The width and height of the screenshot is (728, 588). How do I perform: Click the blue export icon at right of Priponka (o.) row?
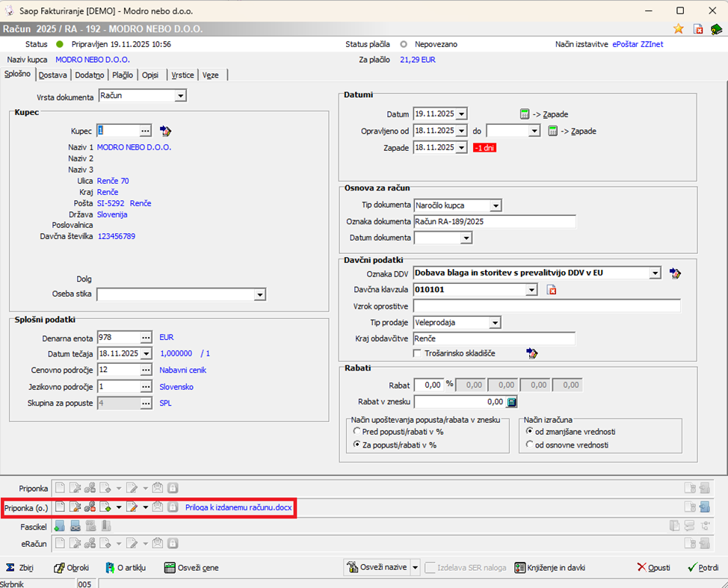704,507
